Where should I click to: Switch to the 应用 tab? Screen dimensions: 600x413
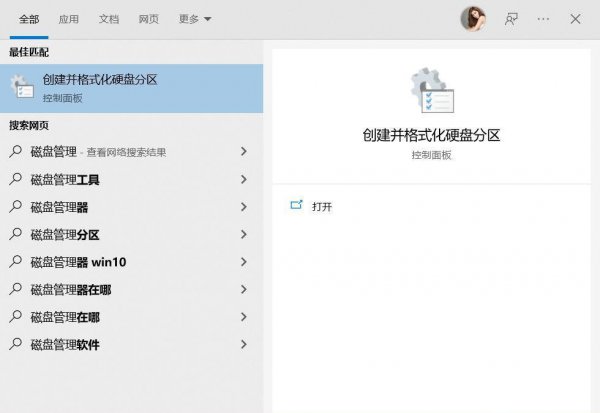[x=68, y=19]
